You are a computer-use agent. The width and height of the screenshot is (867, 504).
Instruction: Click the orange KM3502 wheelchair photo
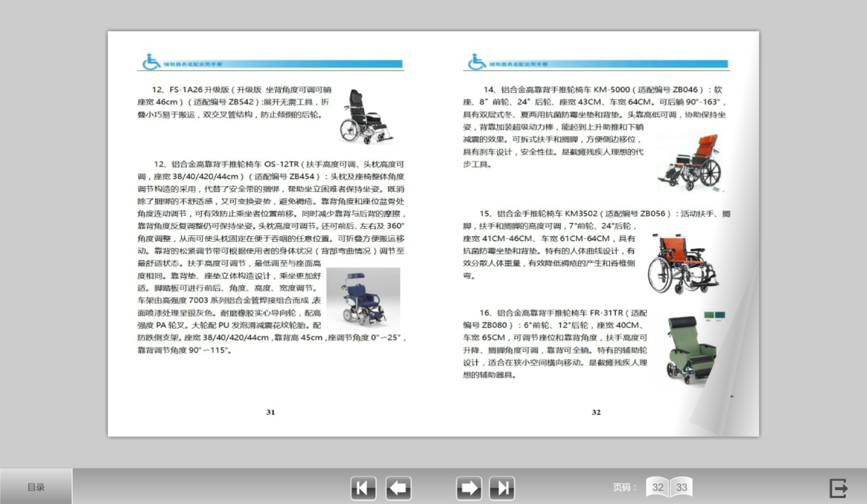(x=685, y=263)
